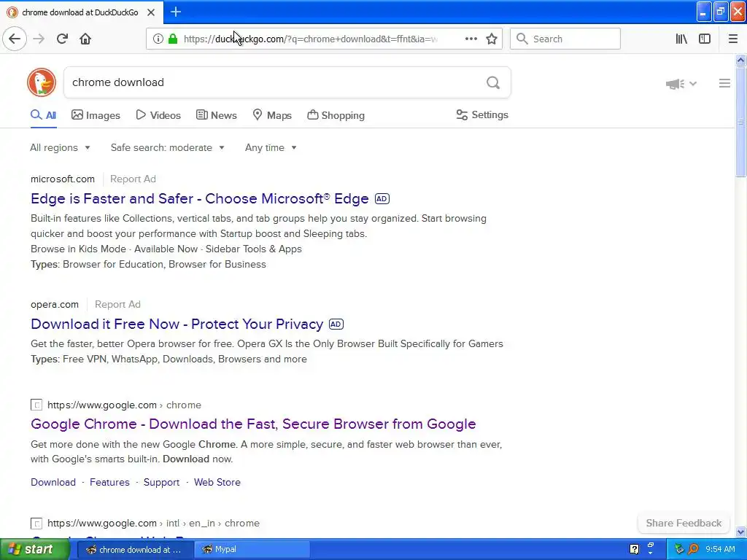Open Google Chrome - Download the Fast result
747x560 pixels.
click(253, 424)
